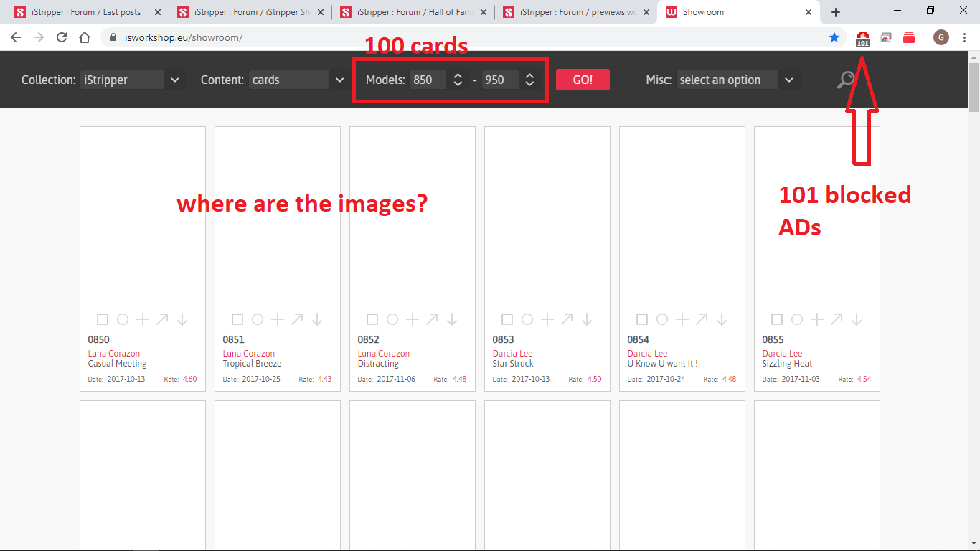This screenshot has width=980, height=551.
Task: Reload the page using the browser refresh icon
Action: tap(62, 37)
